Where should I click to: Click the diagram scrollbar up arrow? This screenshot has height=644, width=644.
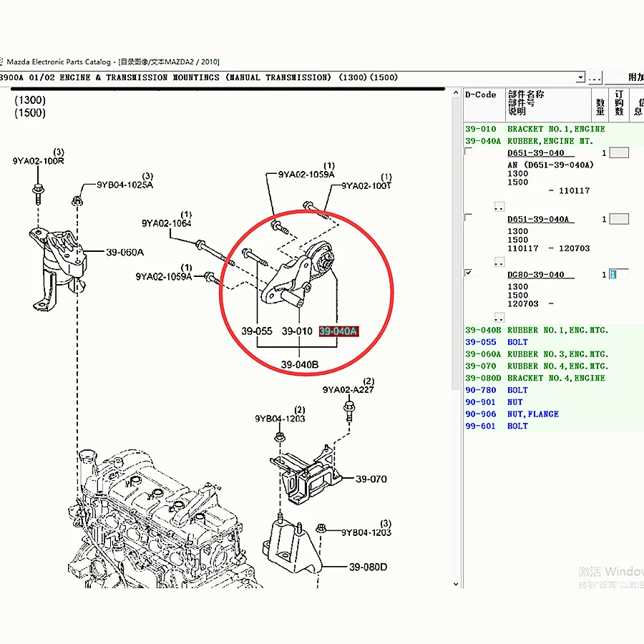[456, 93]
